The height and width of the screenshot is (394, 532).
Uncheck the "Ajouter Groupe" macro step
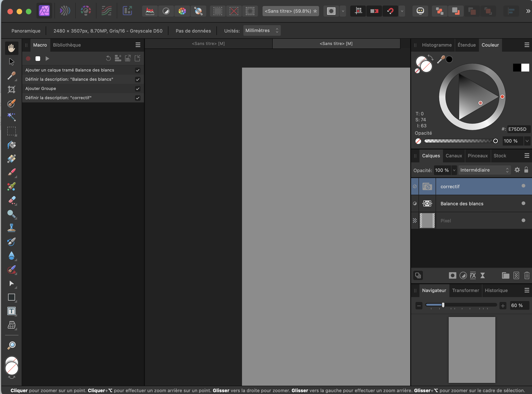pyautogui.click(x=137, y=89)
